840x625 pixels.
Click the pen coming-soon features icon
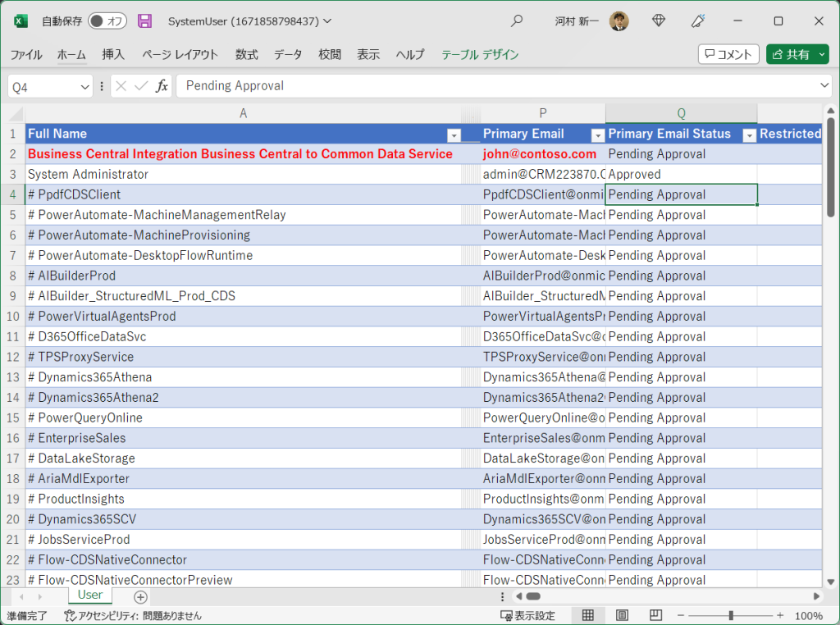pos(698,21)
